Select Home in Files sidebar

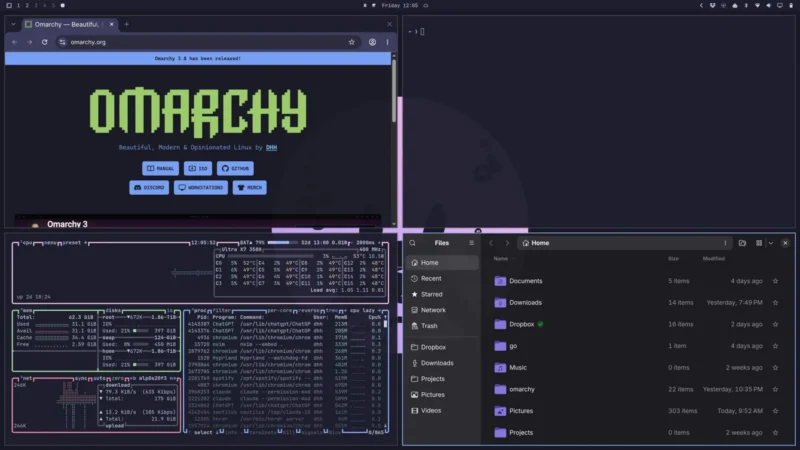click(442, 263)
